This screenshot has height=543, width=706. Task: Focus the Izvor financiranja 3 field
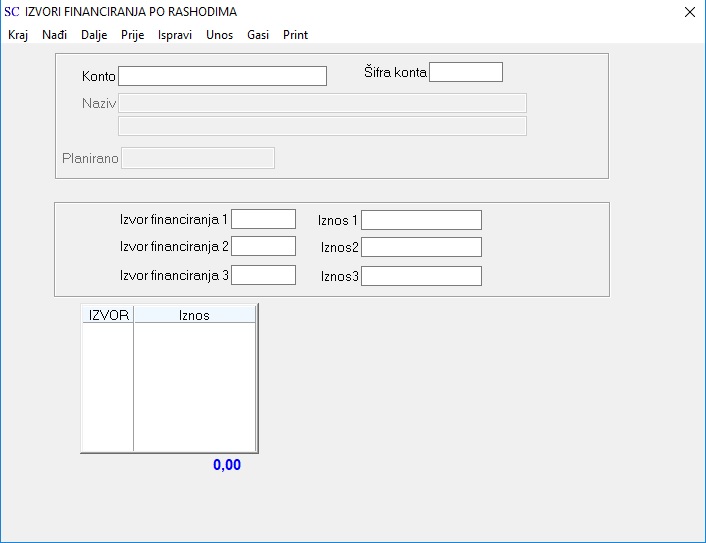coord(263,275)
